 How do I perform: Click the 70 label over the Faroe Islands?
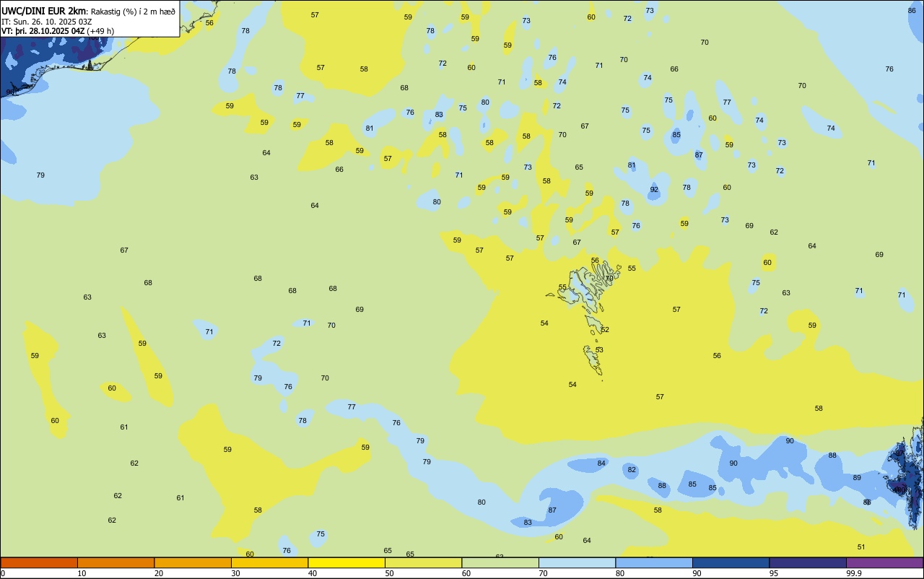[x=609, y=278]
